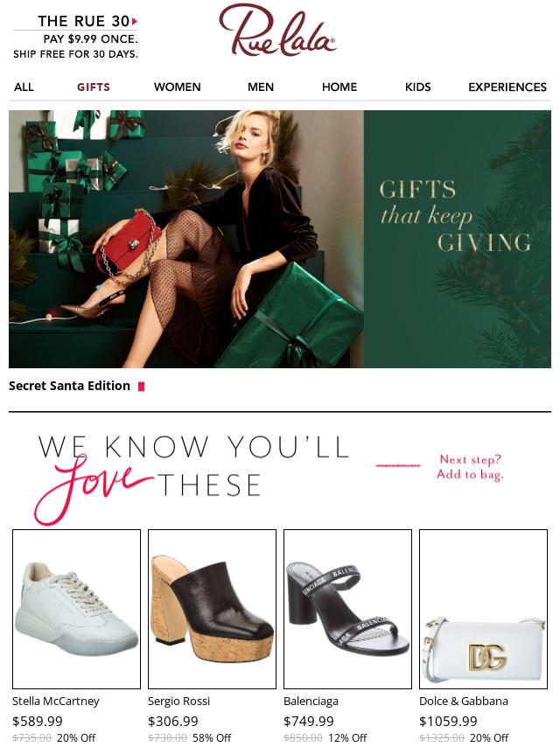
Task: View the Stella McCartney white sneaker
Action: click(x=76, y=609)
